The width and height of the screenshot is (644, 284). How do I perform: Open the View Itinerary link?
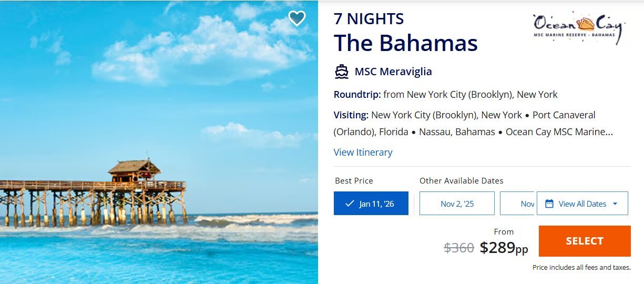(363, 153)
